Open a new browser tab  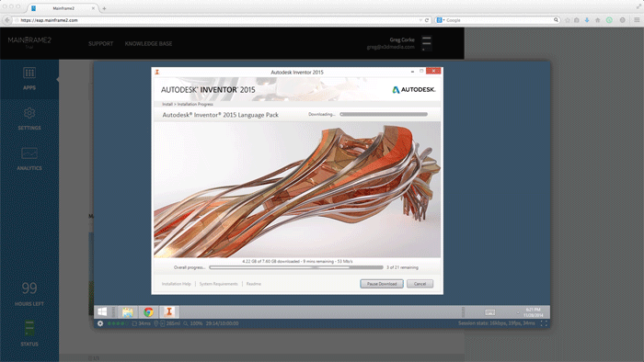pos(104,8)
